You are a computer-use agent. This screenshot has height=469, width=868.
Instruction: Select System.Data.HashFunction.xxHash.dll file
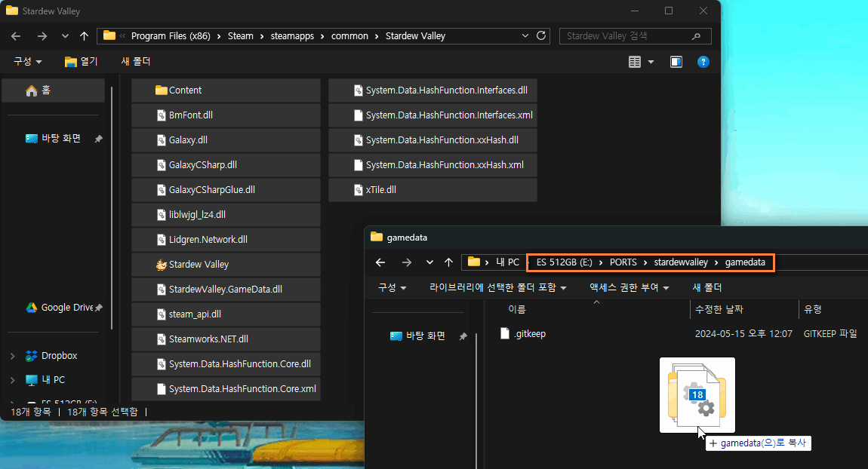point(433,140)
